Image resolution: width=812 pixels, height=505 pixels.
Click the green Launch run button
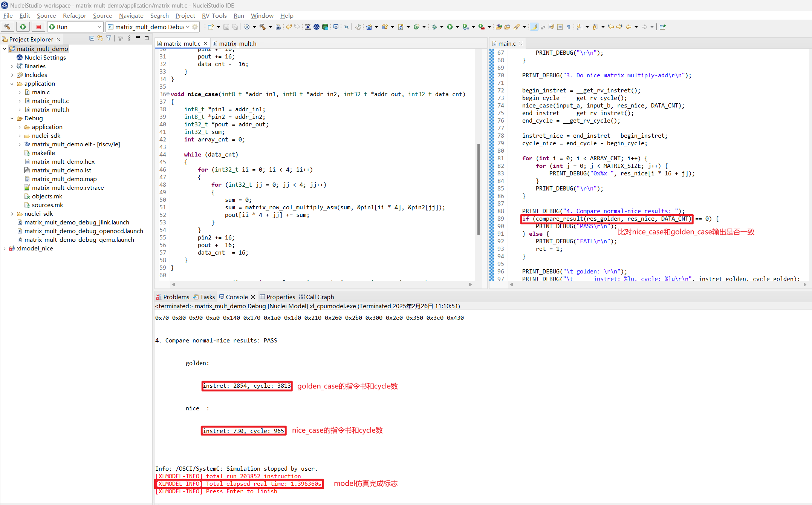click(x=23, y=27)
